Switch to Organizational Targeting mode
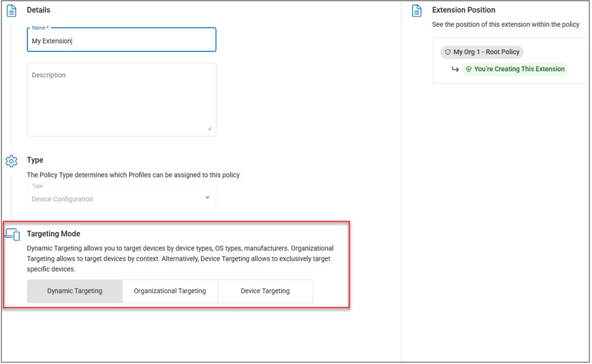This screenshot has height=364, width=592. pyautogui.click(x=170, y=291)
